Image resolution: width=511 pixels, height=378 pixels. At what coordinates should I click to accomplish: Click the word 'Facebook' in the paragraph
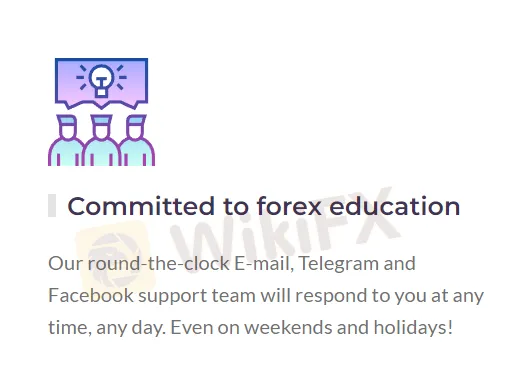point(91,296)
